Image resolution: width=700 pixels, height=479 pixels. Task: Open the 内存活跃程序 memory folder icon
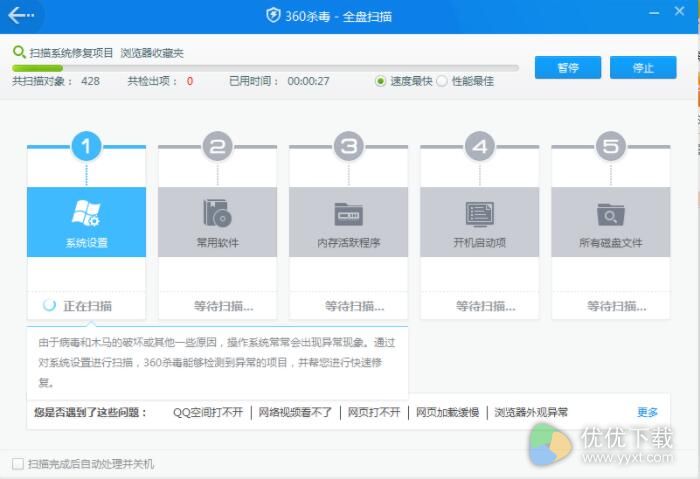[x=349, y=214]
